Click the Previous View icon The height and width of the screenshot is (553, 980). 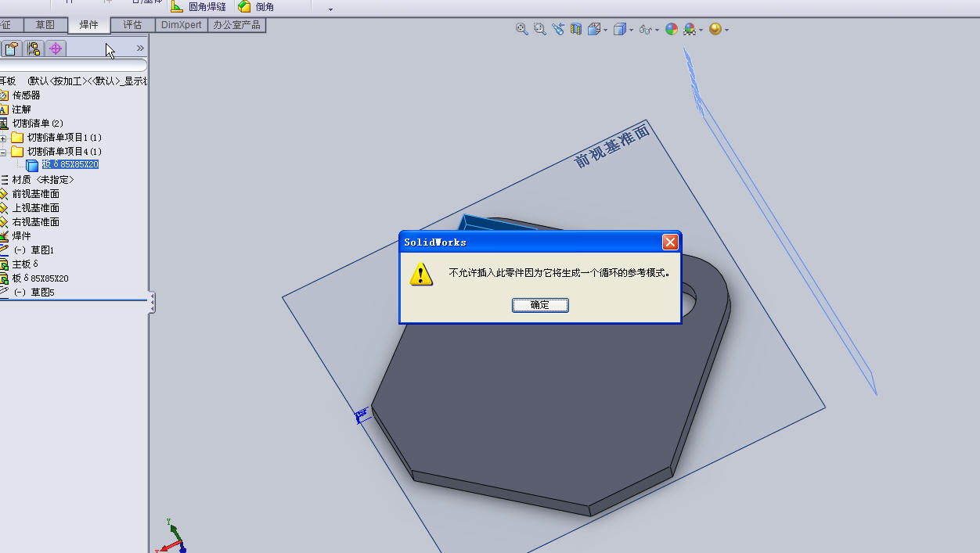[x=557, y=29]
